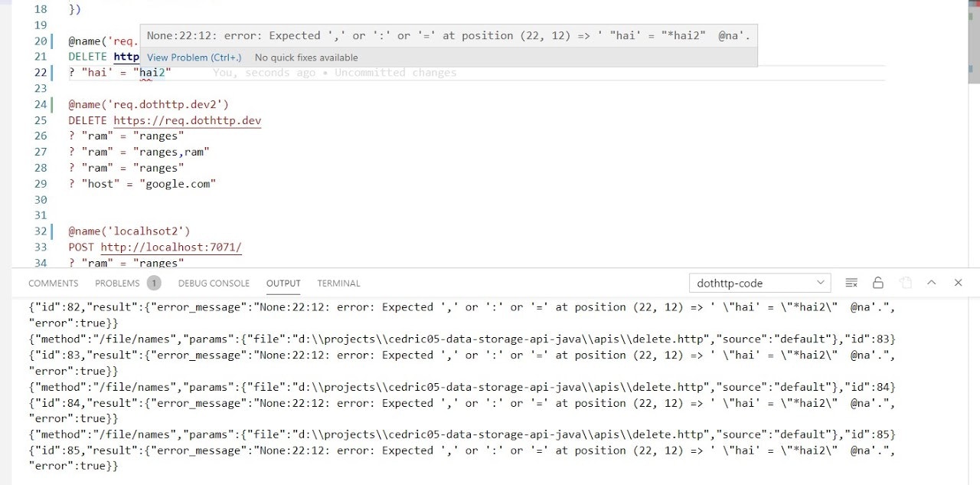Click the PROBLEMS count badge
The height and width of the screenshot is (485, 980).
(x=154, y=283)
